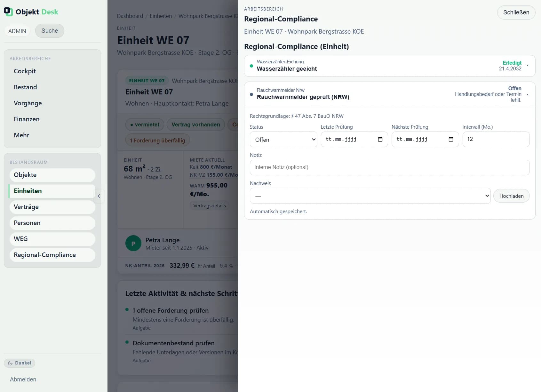Viewport: 541px width, 392px height.
Task: Click the Hochladen button
Action: (x=511, y=196)
